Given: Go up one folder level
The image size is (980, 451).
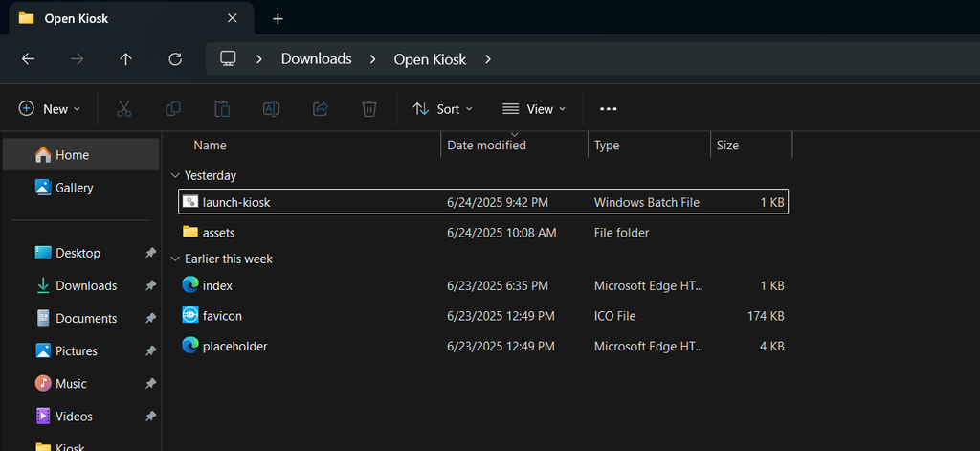Looking at the screenshot, I should (x=125, y=59).
